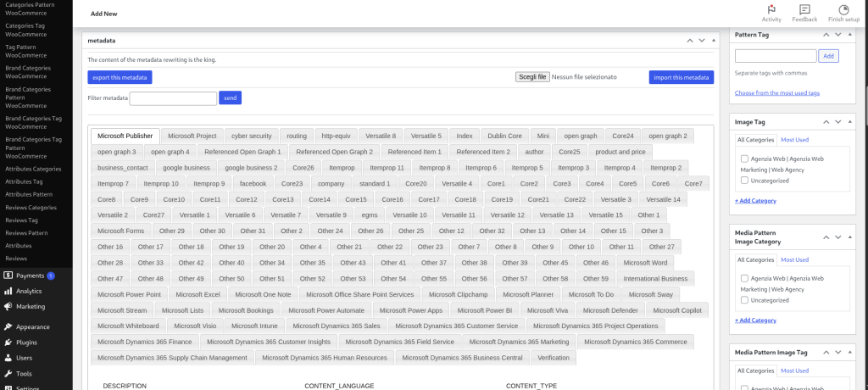This screenshot has width=868, height=390.
Task: Click the Feedback icon in the header
Action: point(804,9)
